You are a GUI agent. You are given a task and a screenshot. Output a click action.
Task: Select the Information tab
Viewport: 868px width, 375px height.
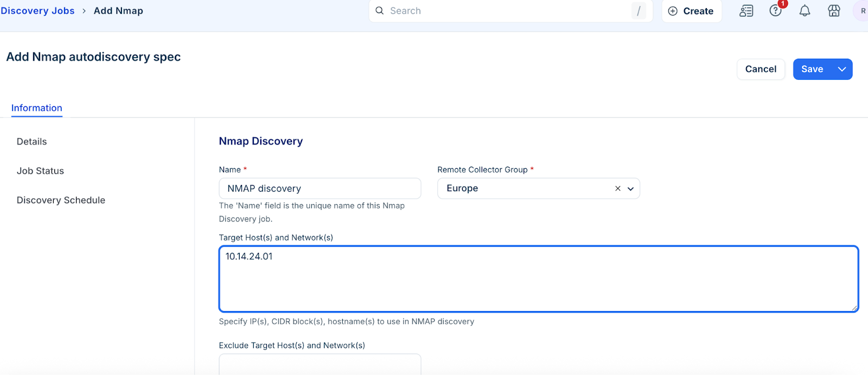(37, 108)
